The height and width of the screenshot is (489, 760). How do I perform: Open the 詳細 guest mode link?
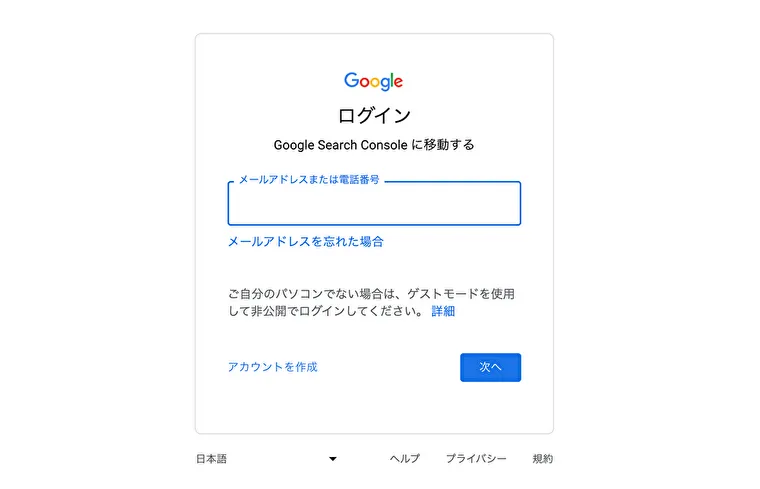tap(443, 311)
